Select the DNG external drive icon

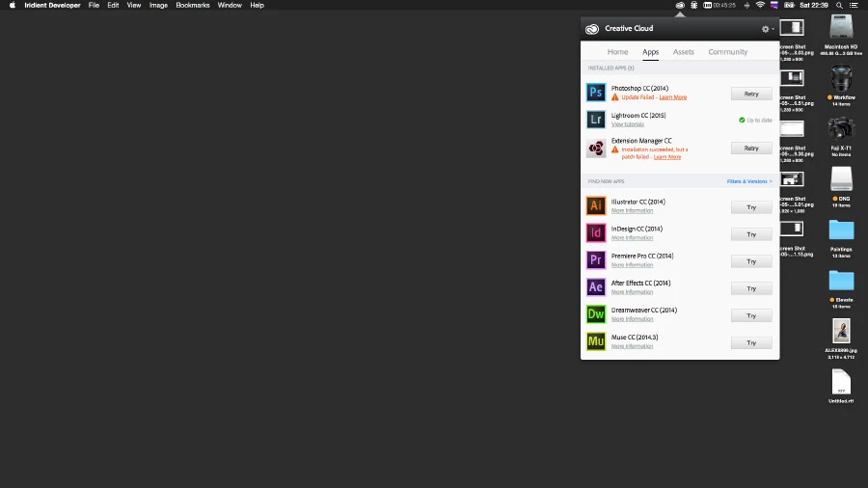[841, 179]
